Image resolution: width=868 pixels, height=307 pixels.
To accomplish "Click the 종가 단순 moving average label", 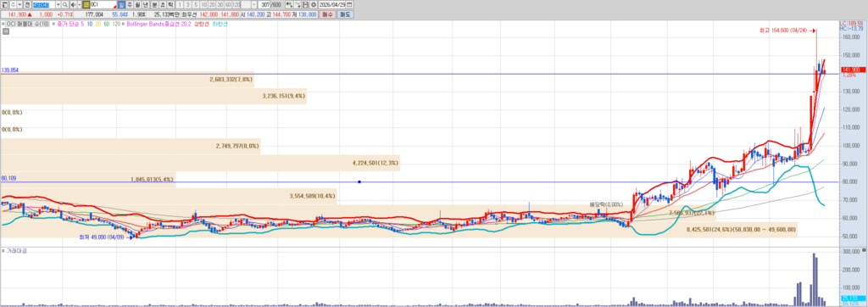I will (x=68, y=24).
